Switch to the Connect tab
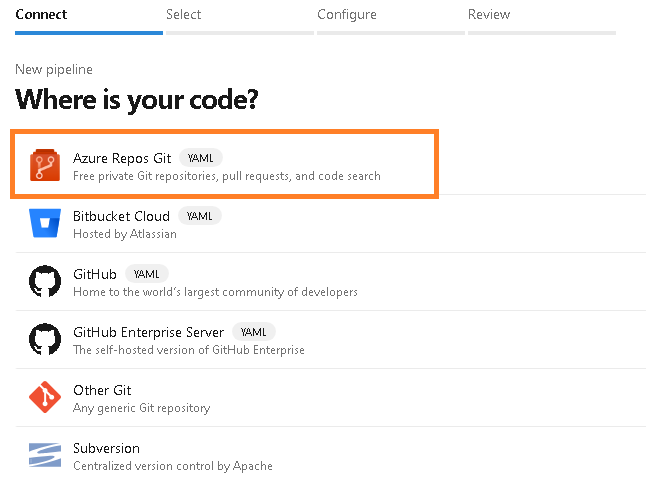This screenshot has height=483, width=646. click(x=42, y=15)
